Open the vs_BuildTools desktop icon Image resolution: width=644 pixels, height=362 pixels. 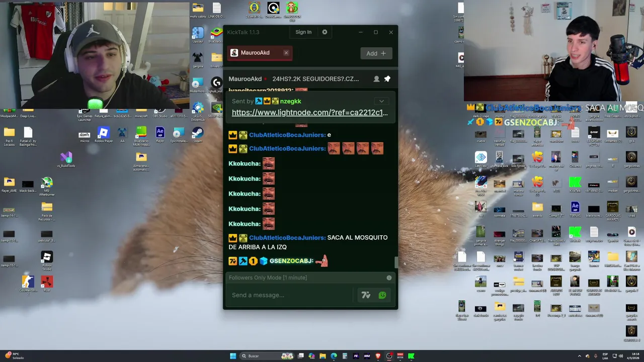[x=66, y=160]
